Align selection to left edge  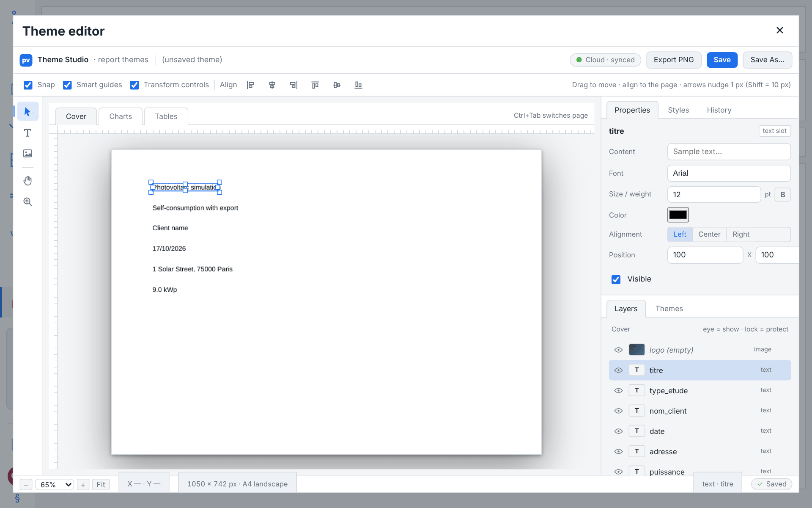(251, 85)
